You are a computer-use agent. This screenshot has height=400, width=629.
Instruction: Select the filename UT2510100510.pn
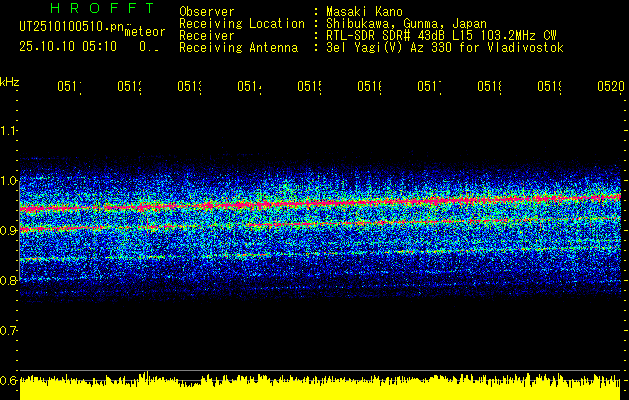point(72,27)
